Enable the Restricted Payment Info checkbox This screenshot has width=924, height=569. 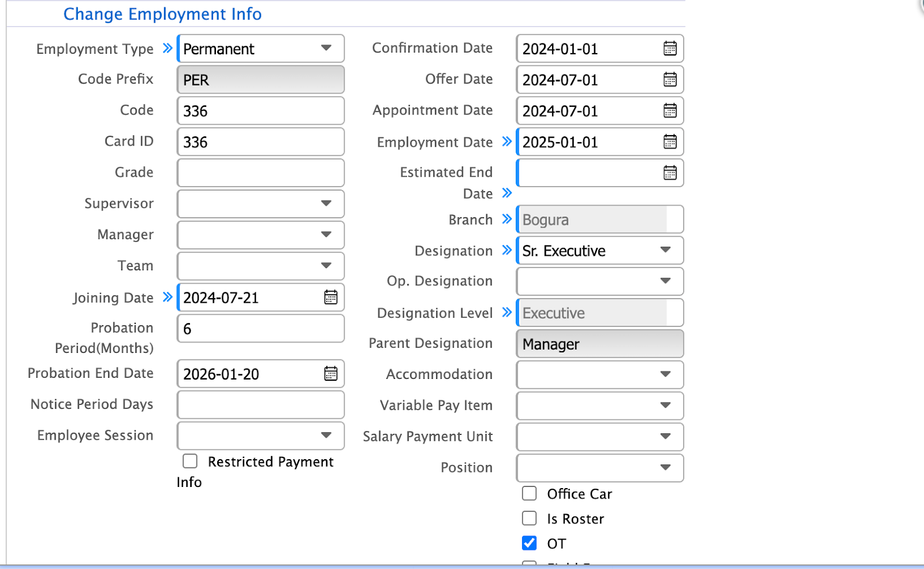(x=189, y=461)
